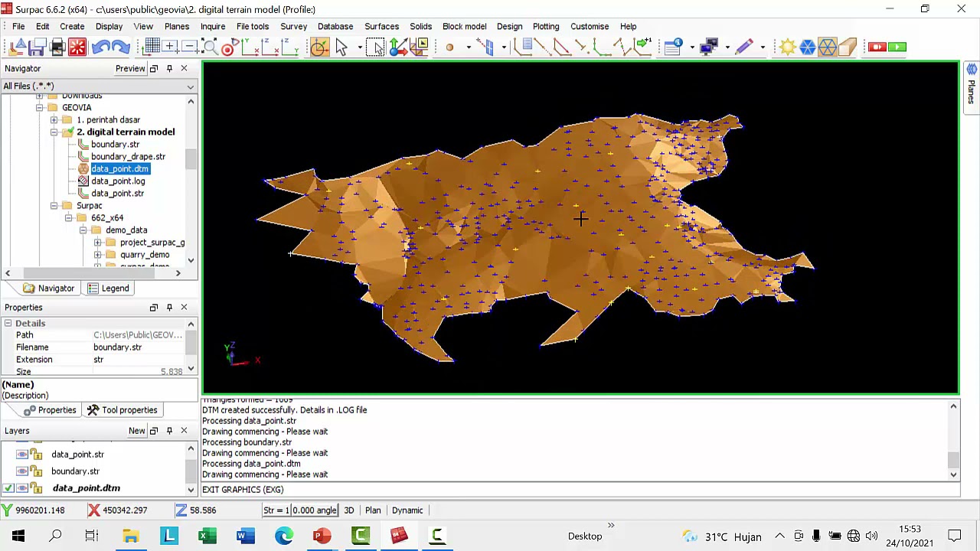Open the Surfaces menu

pos(381,26)
